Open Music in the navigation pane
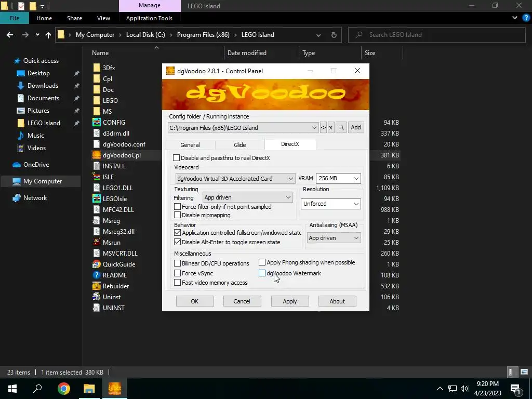532x399 pixels. coord(36,136)
